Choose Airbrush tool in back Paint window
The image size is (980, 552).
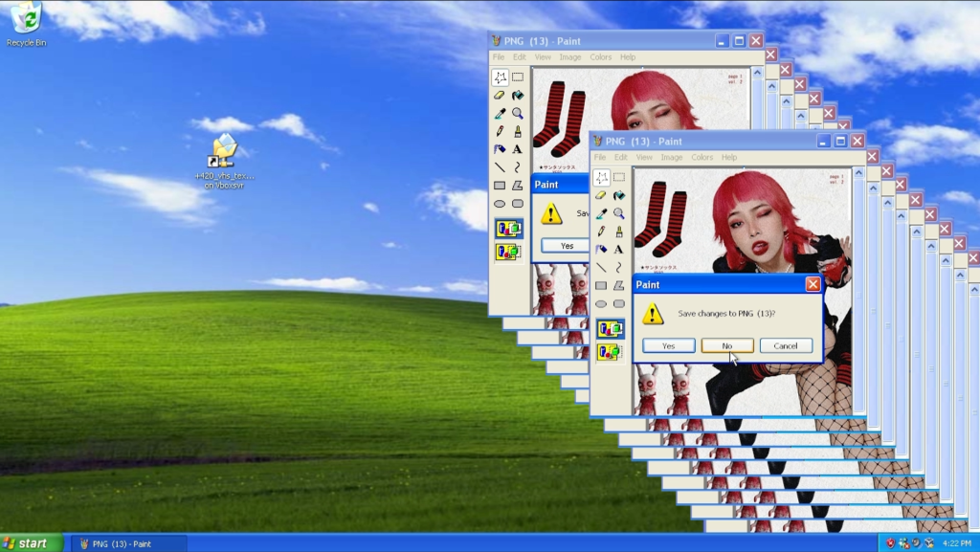500,150
